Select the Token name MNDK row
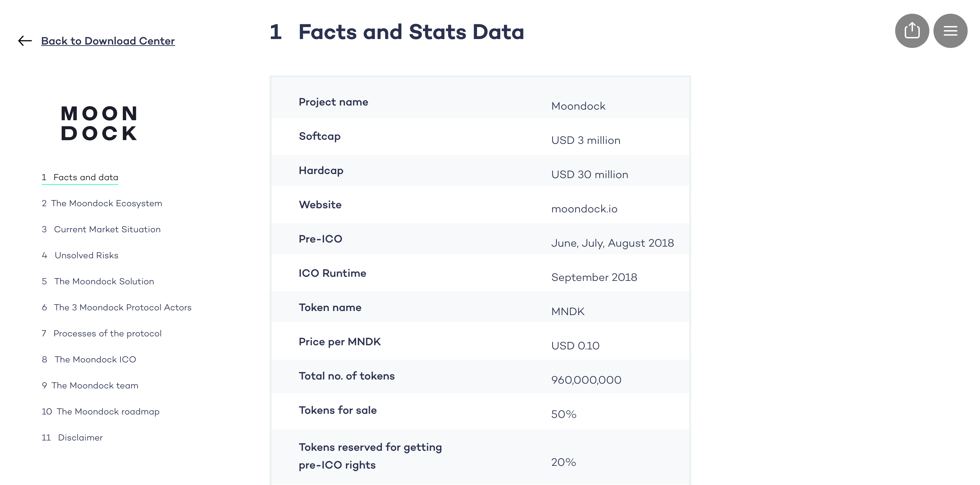Viewport: 980px width, 485px height. click(x=480, y=308)
